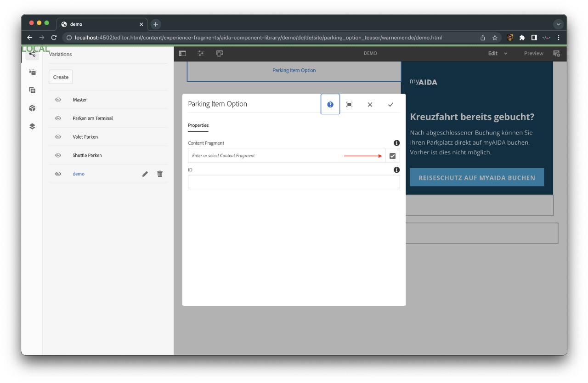
Task: Show info for Content Fragment field
Action: (x=396, y=143)
